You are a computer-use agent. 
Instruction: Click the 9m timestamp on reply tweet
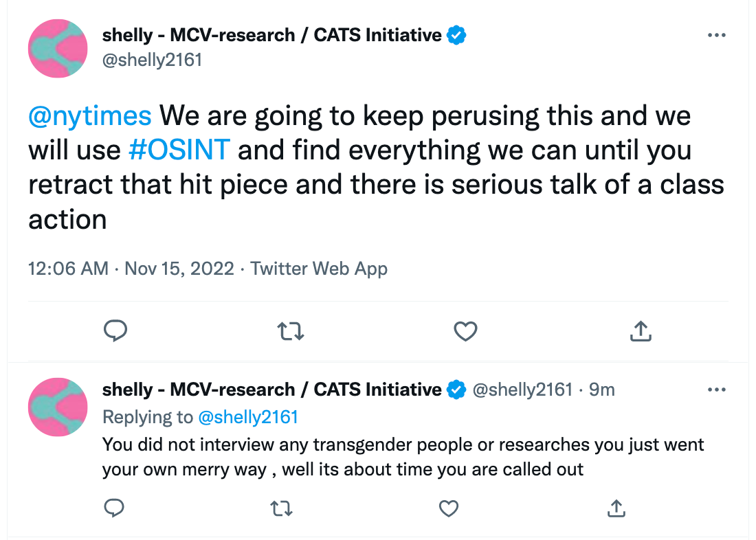(602, 390)
